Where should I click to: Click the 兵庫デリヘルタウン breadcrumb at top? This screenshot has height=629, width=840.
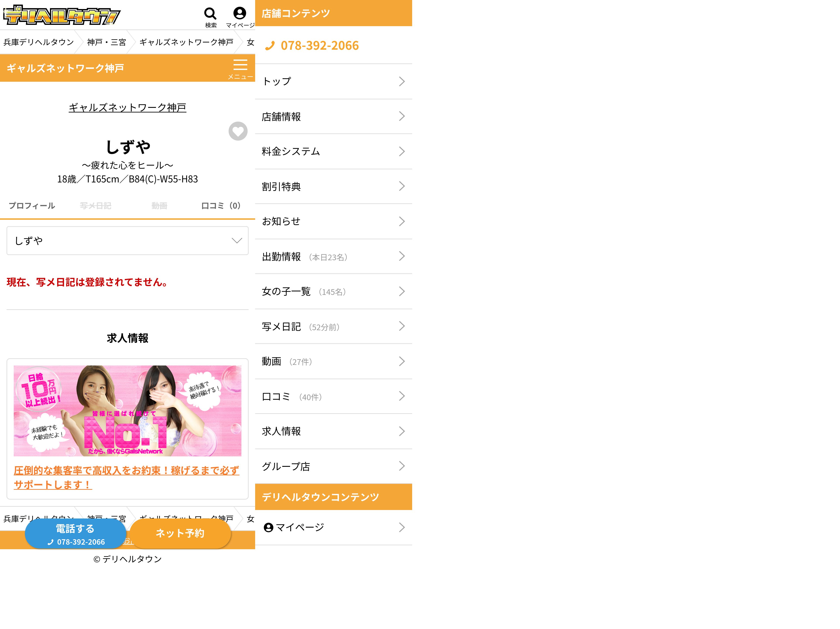39,42
